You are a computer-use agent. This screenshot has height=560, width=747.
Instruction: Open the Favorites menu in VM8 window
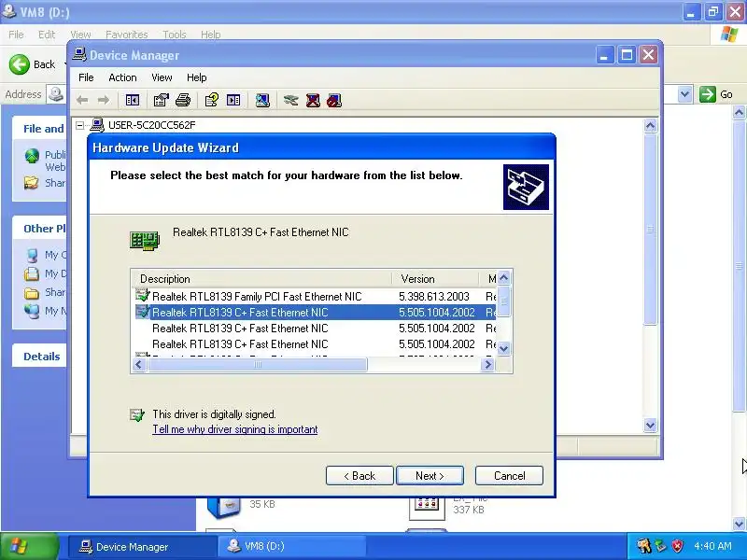pyautogui.click(x=127, y=35)
